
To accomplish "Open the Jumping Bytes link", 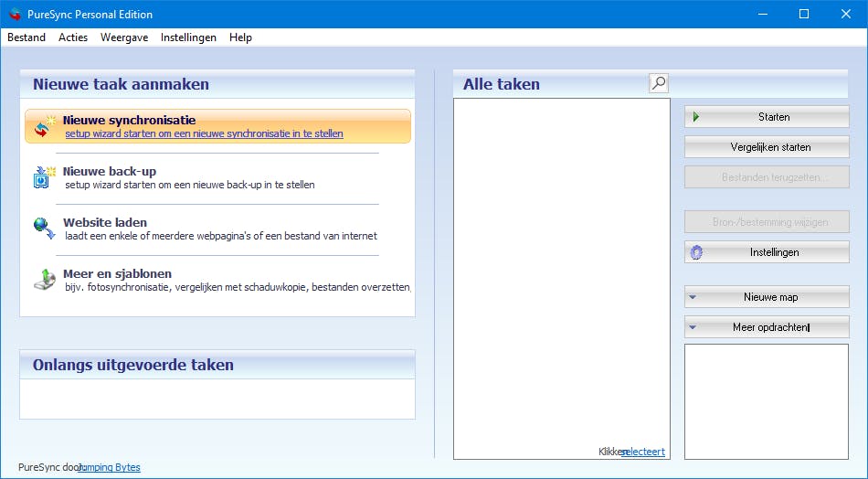I will (109, 467).
